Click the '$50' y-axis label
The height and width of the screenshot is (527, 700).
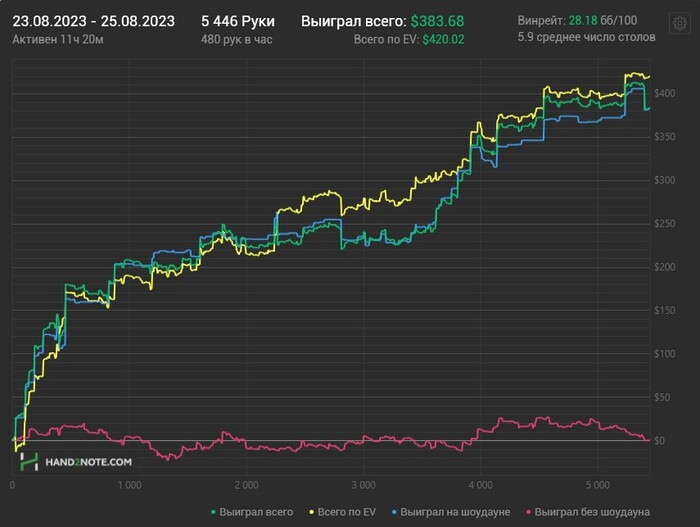662,397
